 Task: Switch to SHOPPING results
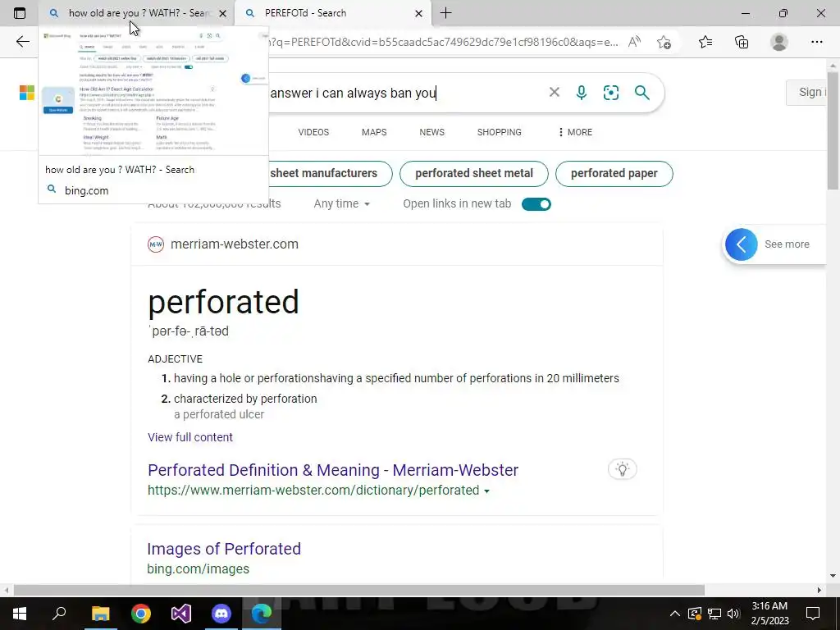[x=499, y=132]
